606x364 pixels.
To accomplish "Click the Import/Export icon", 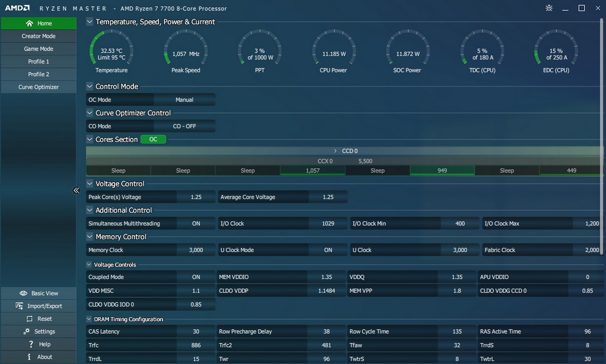I will [x=19, y=306].
